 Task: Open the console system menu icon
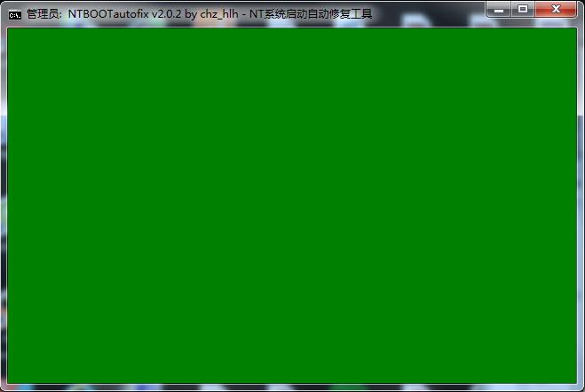coord(15,15)
